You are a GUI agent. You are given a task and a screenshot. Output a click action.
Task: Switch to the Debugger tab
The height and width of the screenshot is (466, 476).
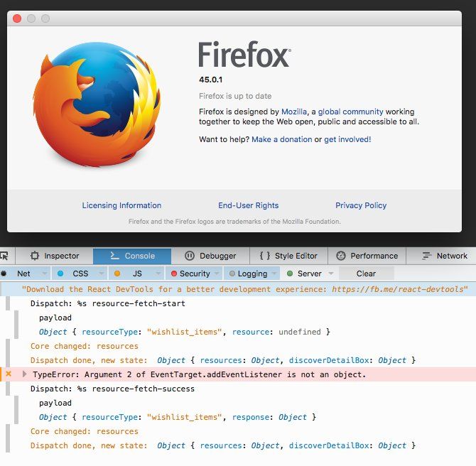210,256
